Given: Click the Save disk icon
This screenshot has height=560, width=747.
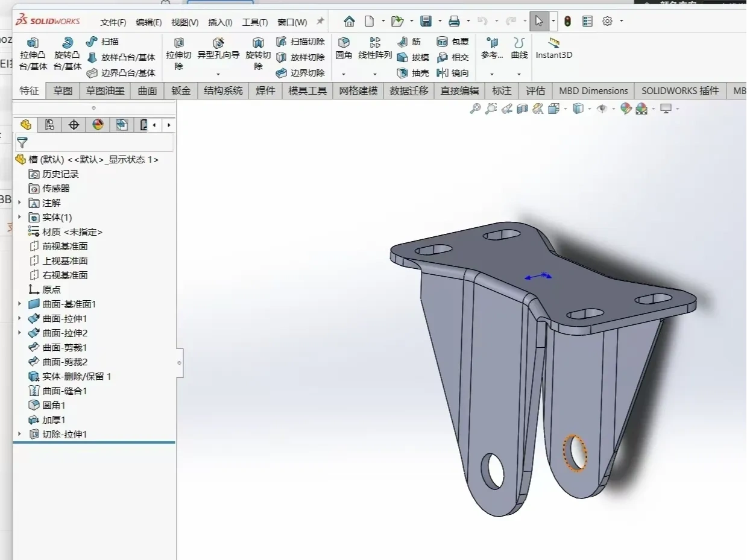Looking at the screenshot, I should [x=426, y=22].
